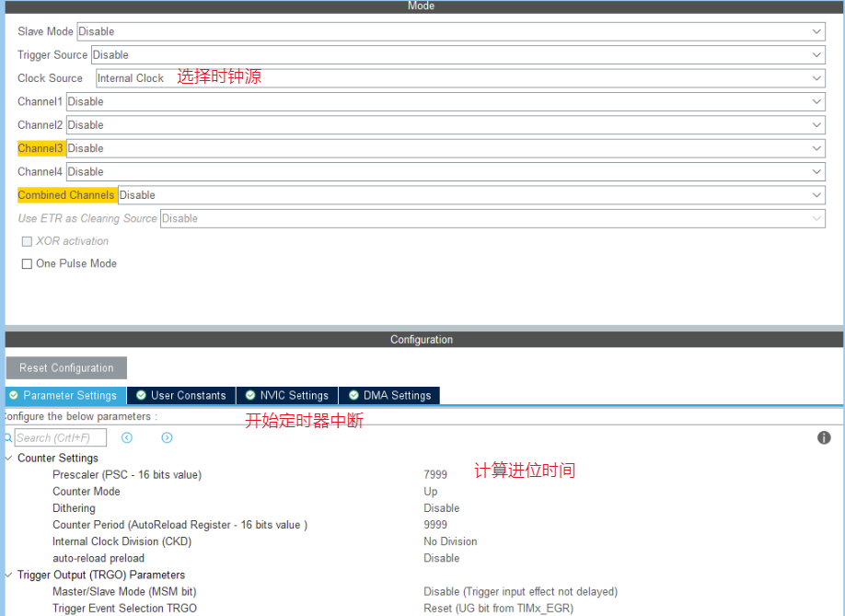Image resolution: width=845 pixels, height=616 pixels.
Task: Open the Channel1 dropdown
Action: click(446, 102)
